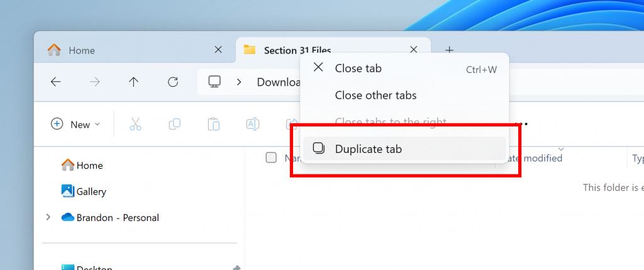Image resolution: width=644 pixels, height=270 pixels.
Task: Click the Back navigation arrow
Action: (55, 82)
